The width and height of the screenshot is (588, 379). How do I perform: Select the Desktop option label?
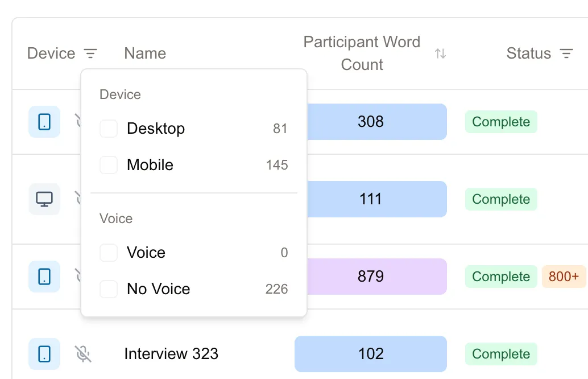click(x=155, y=129)
